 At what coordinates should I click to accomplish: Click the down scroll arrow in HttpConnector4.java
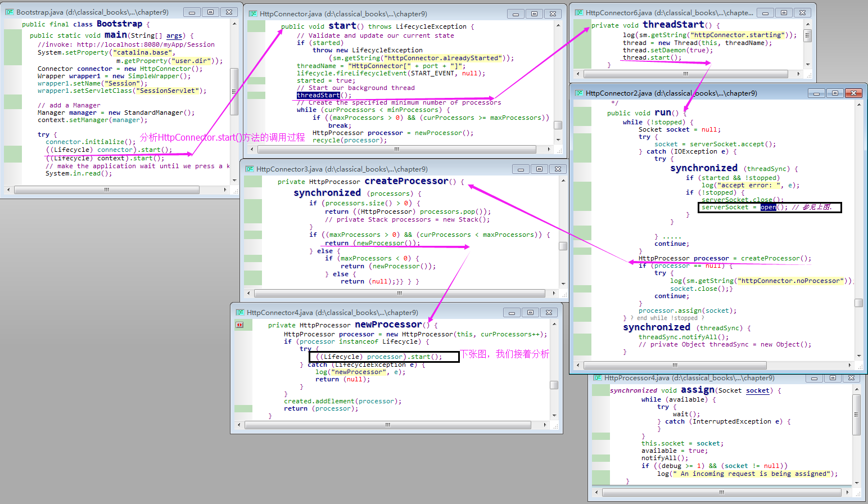[x=554, y=416]
